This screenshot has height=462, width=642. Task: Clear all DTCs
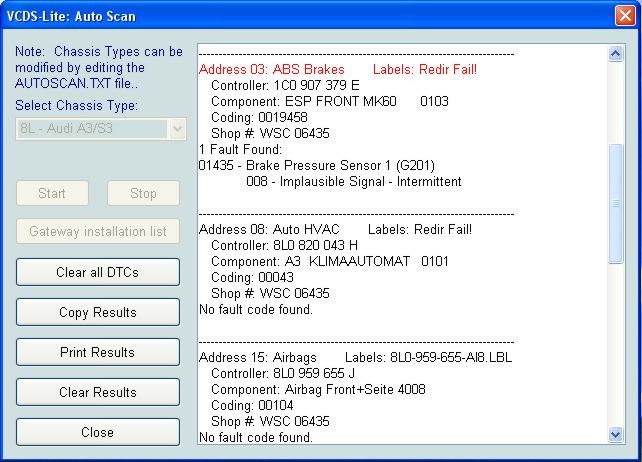(x=98, y=272)
